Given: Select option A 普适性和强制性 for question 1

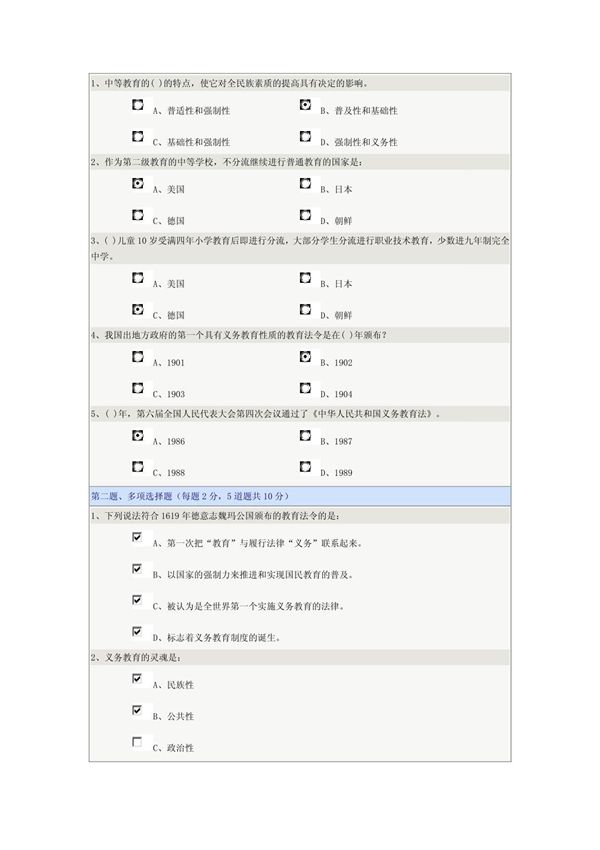Looking at the screenshot, I should click(x=137, y=106).
